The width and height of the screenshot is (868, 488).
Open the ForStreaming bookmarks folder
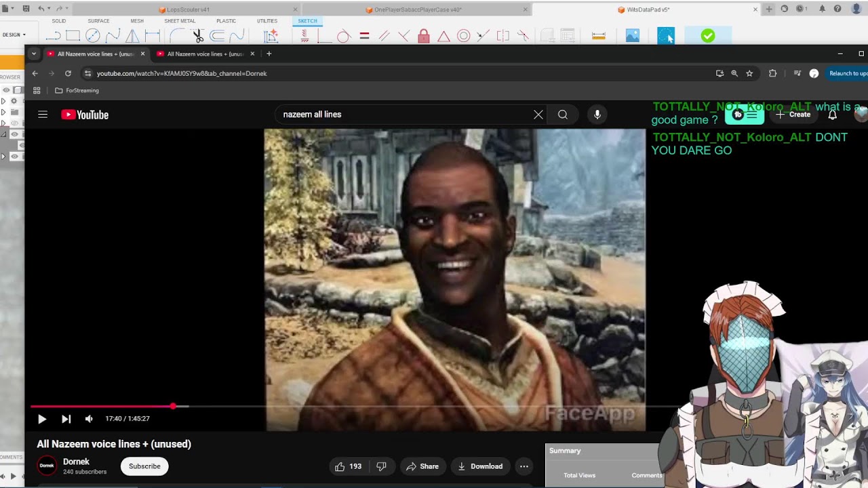pyautogui.click(x=77, y=90)
